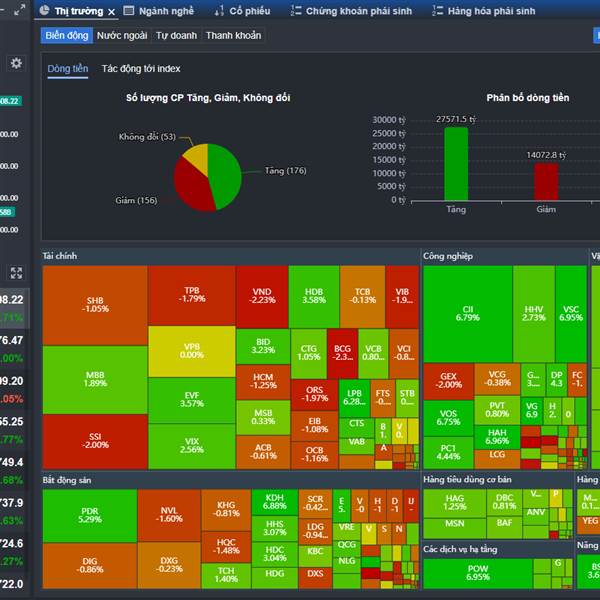Select VOS 6.75% tile
The image size is (600, 600).
click(x=448, y=418)
